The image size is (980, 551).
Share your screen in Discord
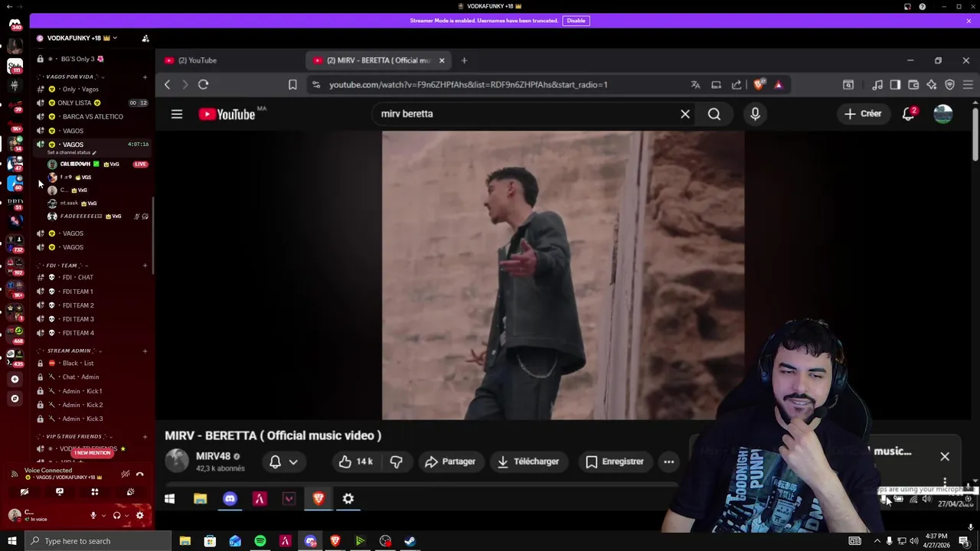[60, 492]
